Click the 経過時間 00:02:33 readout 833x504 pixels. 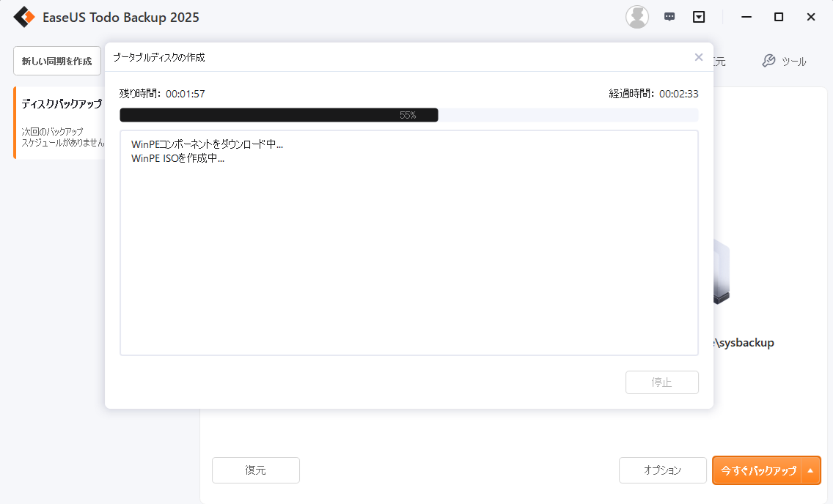653,94
